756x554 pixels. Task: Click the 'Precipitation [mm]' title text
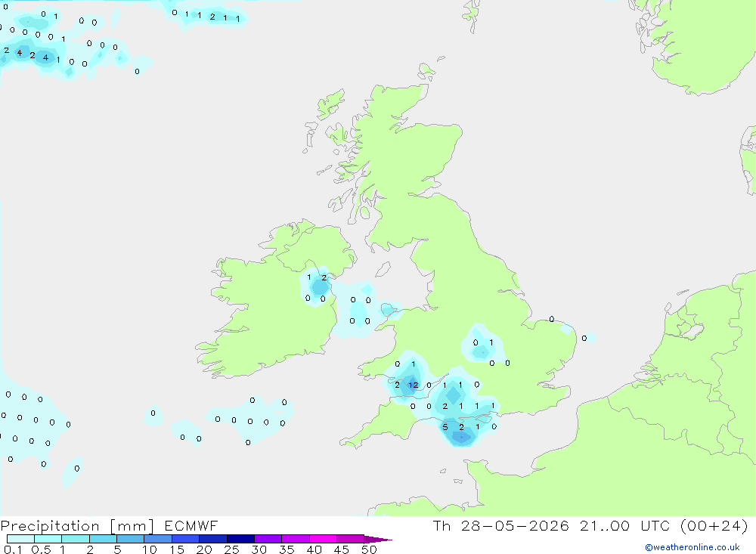click(77, 525)
